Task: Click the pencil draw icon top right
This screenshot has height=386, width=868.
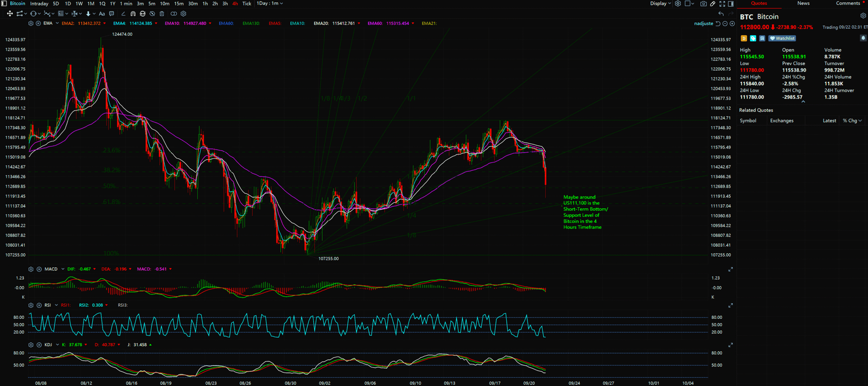Action: [x=712, y=4]
